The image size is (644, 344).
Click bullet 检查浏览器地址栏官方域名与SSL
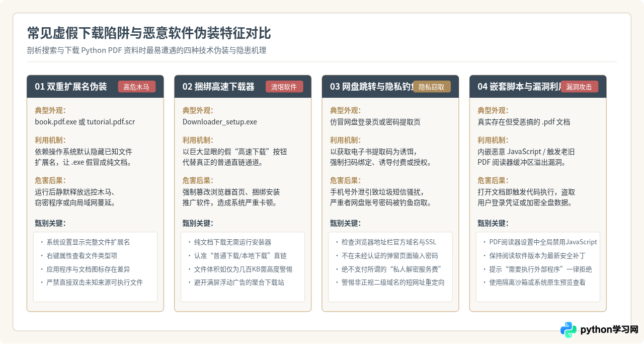tap(389, 242)
